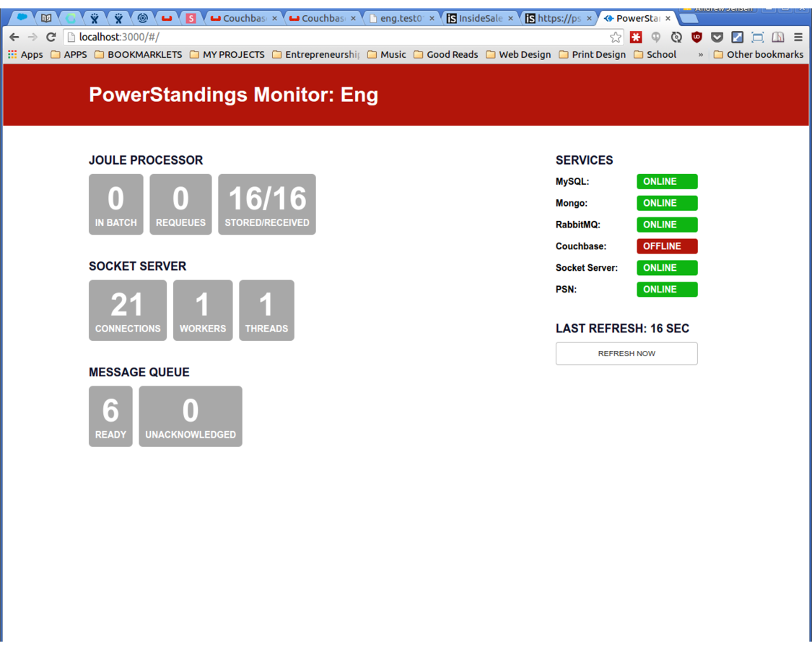Save page with the Pocket extension icon
The image size is (812, 650).
pos(717,37)
